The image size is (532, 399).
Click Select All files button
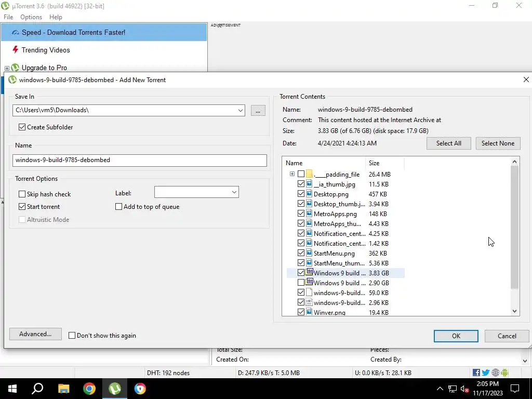448,143
